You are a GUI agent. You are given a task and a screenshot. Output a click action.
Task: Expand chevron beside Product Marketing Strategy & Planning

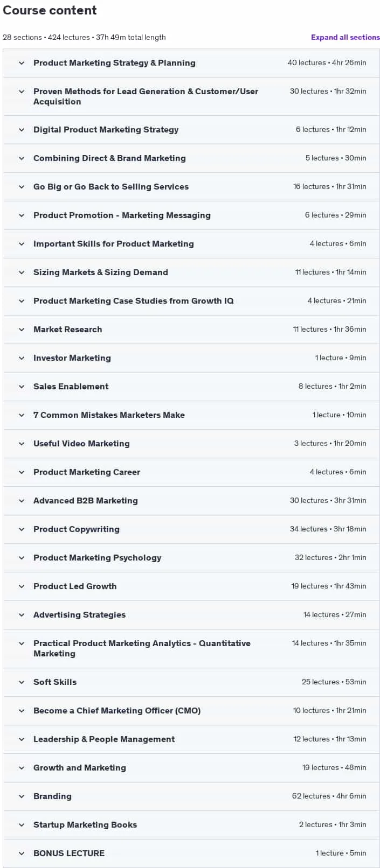tap(22, 63)
